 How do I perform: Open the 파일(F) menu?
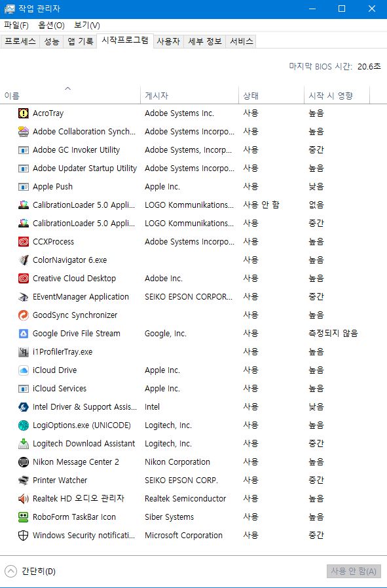point(16,26)
